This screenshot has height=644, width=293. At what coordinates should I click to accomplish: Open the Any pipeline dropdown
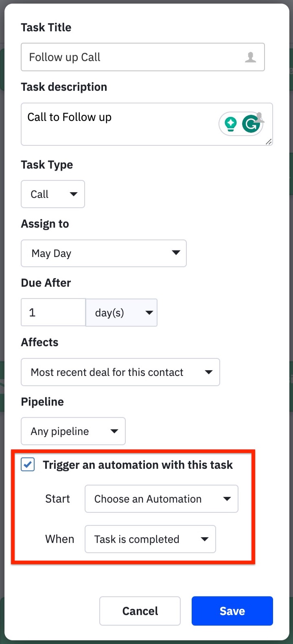[x=73, y=431]
